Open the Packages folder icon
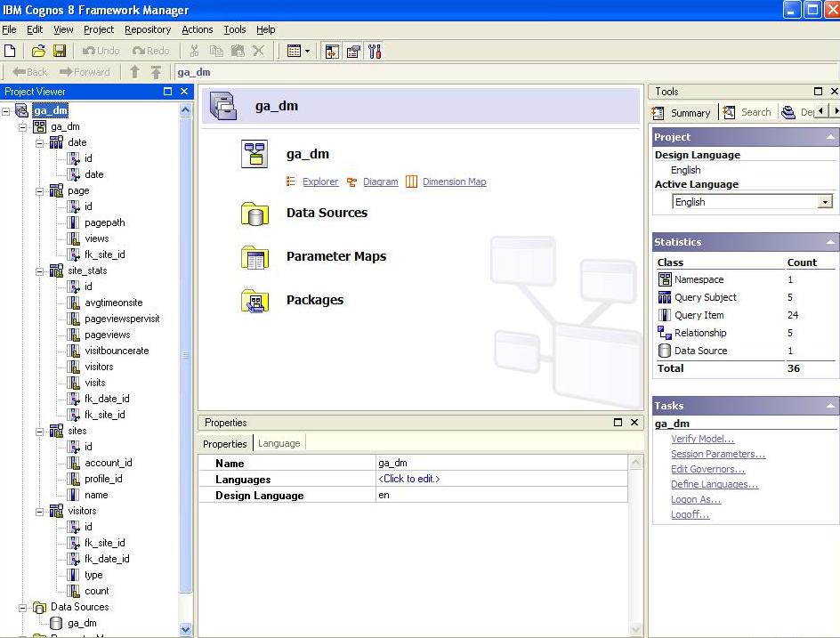Image resolution: width=840 pixels, height=638 pixels. [255, 301]
